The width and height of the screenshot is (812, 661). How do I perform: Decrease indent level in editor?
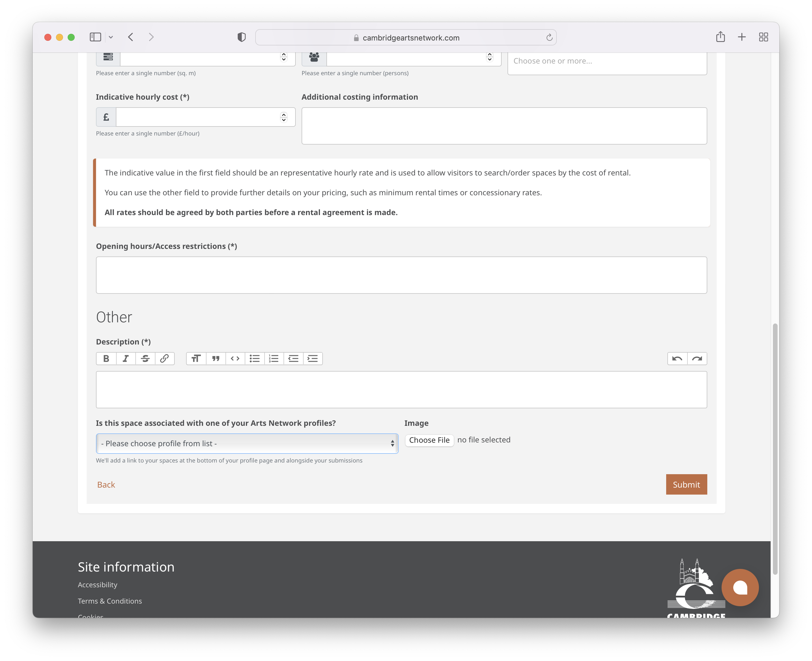click(x=293, y=358)
